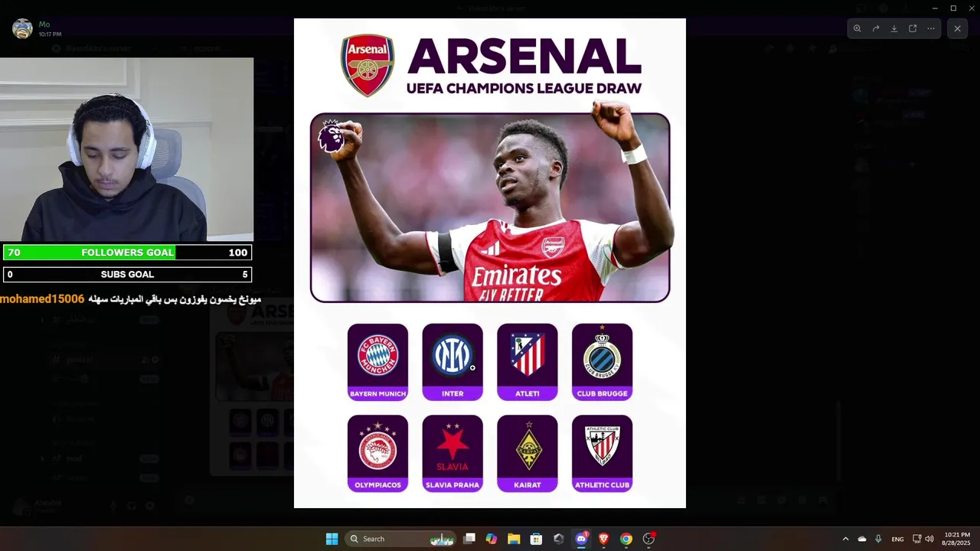The width and height of the screenshot is (980, 551).
Task: Click Mo's avatar in the viewer header
Action: point(22,29)
